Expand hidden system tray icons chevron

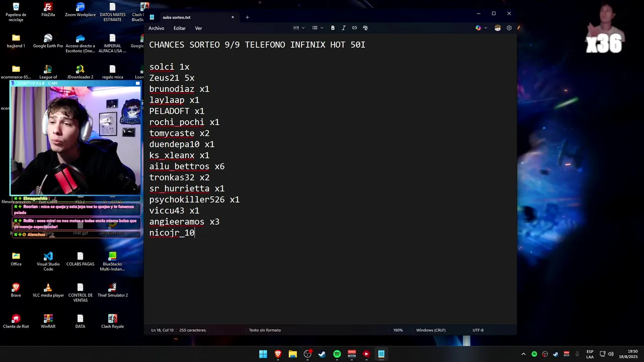pyautogui.click(x=523, y=354)
